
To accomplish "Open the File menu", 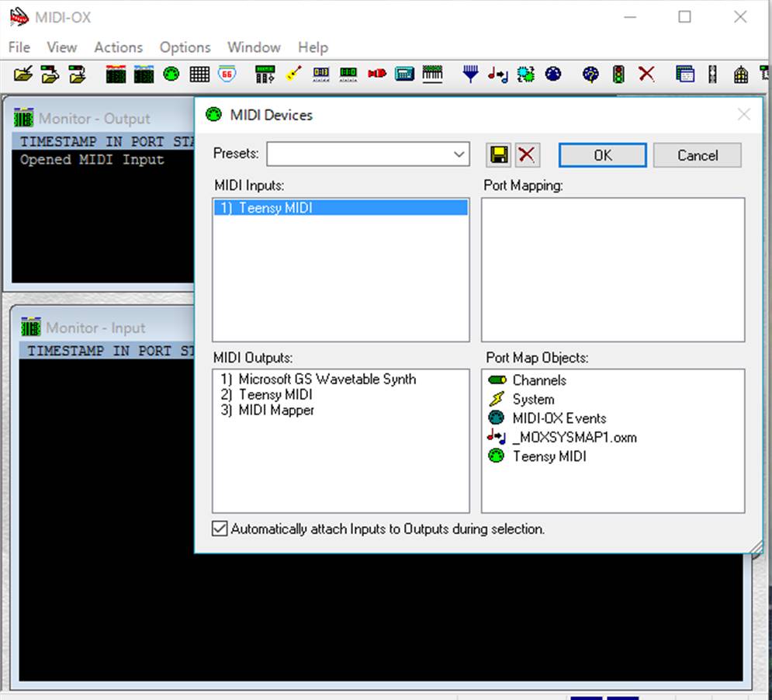I will point(19,47).
